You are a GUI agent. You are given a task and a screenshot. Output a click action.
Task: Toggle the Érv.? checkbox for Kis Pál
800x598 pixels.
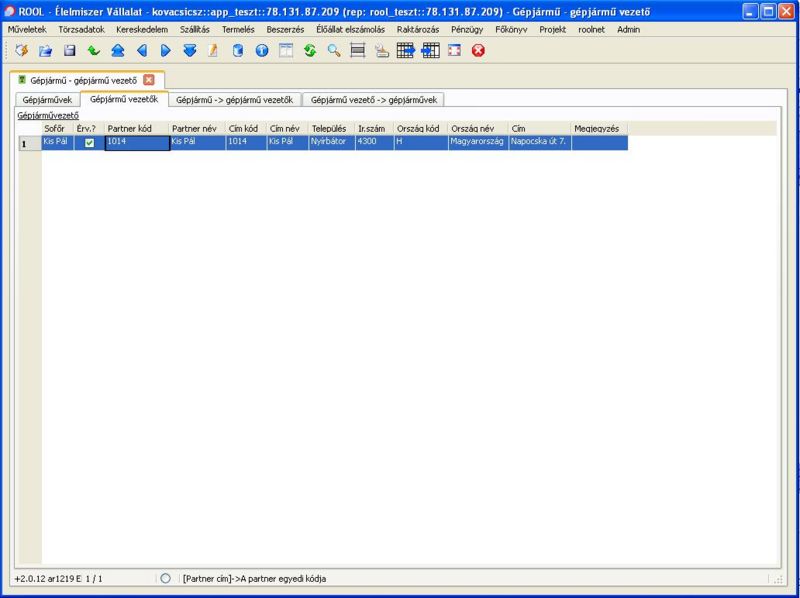[x=89, y=143]
